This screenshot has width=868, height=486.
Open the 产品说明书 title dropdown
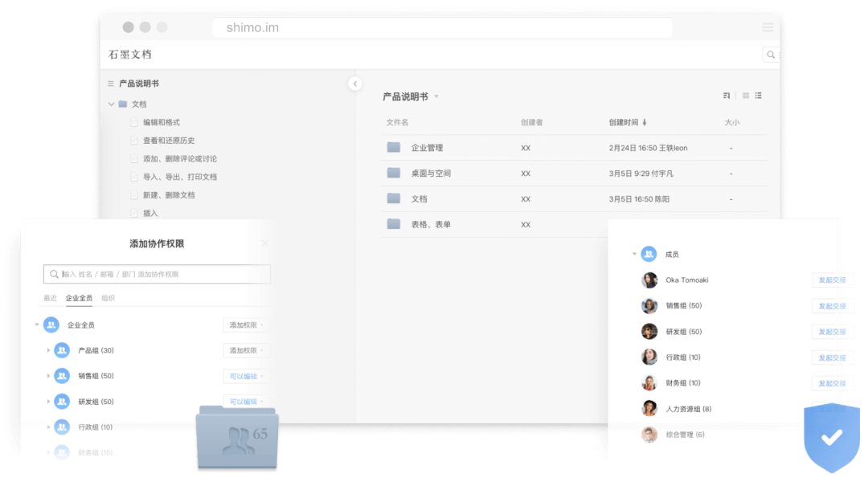pyautogui.click(x=436, y=96)
